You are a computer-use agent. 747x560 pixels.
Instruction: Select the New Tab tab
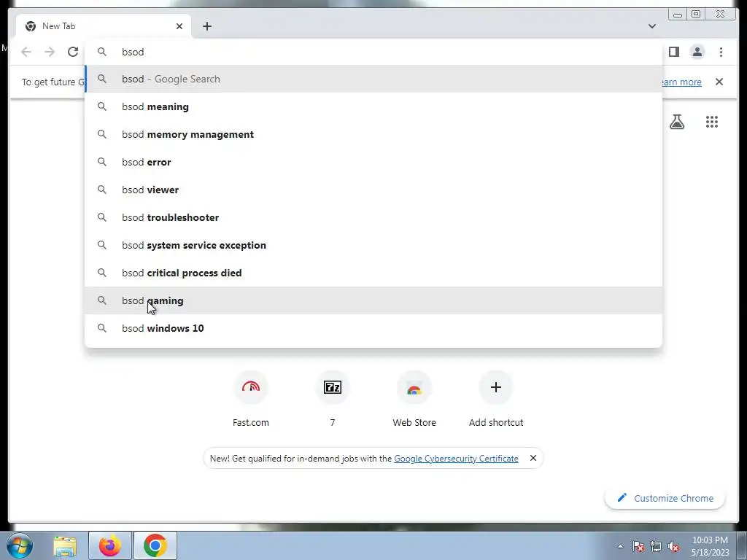[104, 26]
